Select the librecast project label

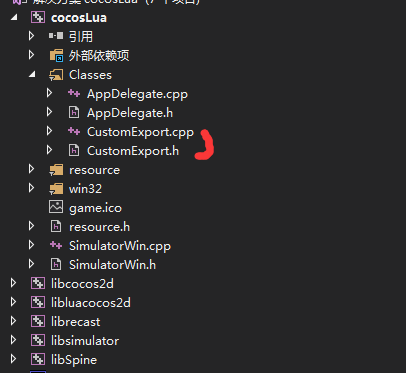(75, 322)
